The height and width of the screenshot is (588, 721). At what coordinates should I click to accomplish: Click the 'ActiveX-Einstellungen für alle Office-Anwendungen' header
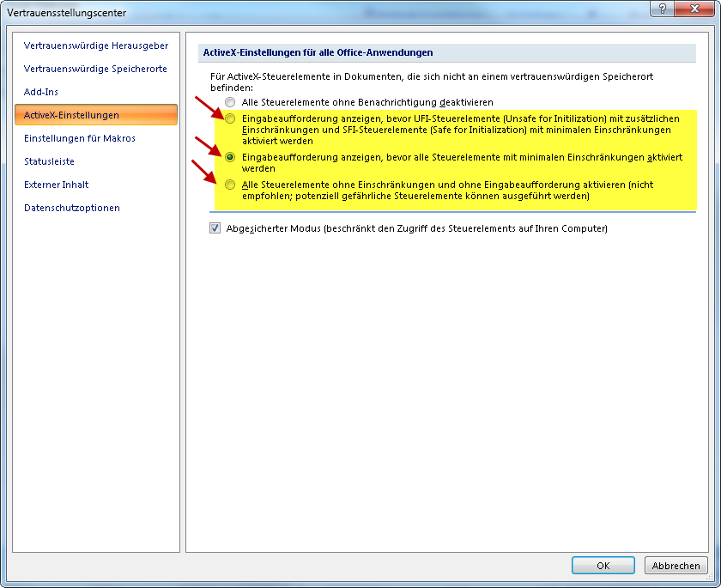tap(318, 53)
